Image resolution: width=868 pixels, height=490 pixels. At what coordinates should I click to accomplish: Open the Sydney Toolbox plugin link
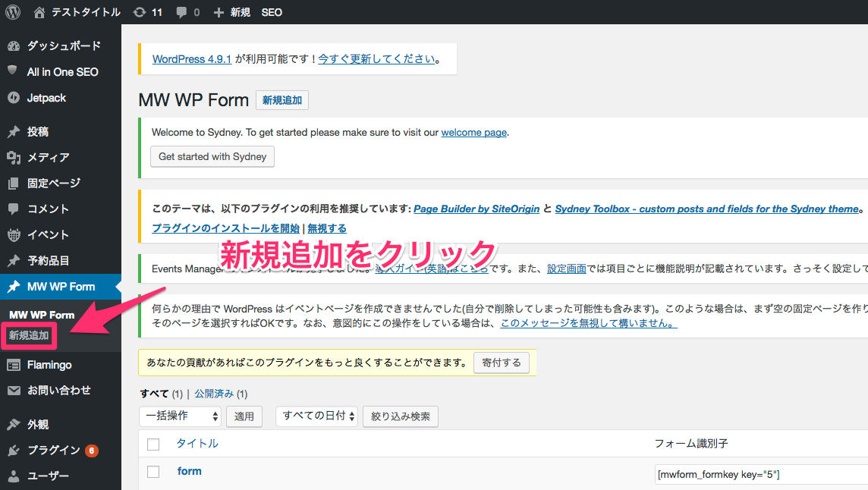(x=707, y=209)
